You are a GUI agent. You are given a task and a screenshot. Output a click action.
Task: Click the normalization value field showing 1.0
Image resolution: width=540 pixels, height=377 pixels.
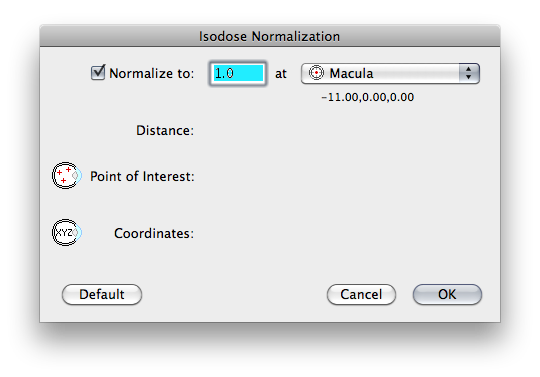238,73
